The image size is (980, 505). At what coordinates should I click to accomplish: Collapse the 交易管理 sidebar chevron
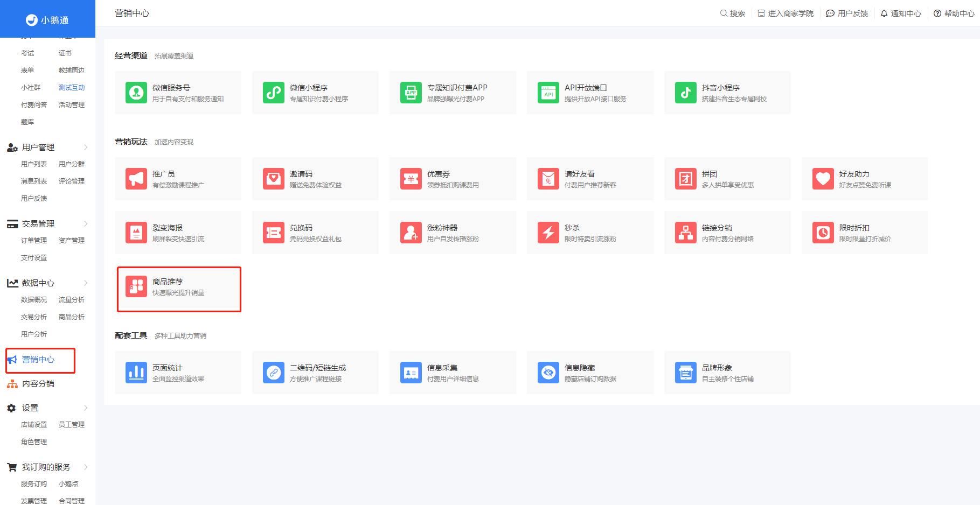(86, 224)
